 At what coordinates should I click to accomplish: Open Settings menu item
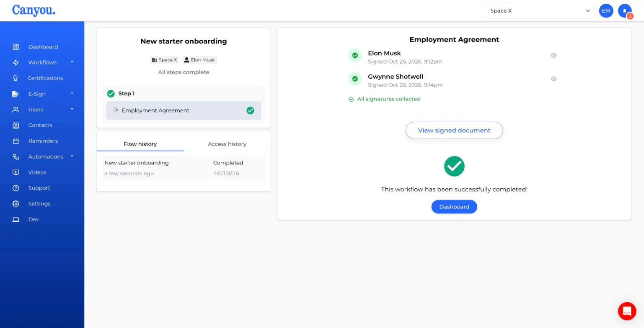[x=39, y=204]
